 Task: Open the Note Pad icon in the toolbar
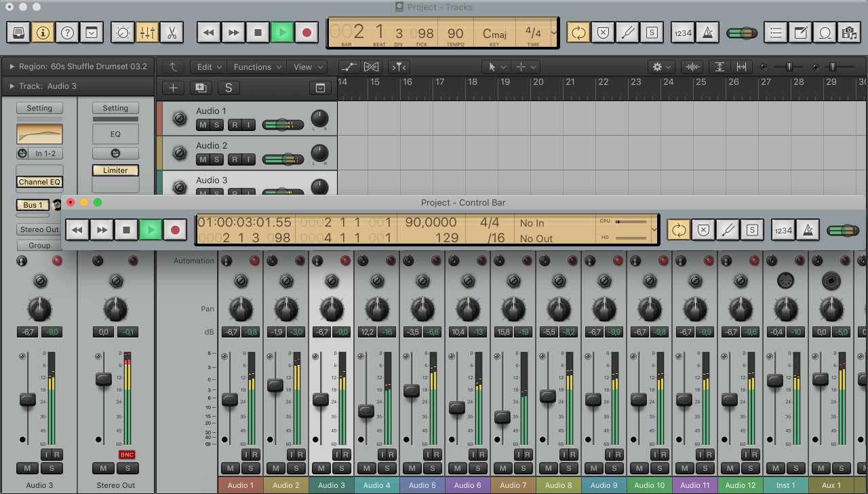point(801,33)
